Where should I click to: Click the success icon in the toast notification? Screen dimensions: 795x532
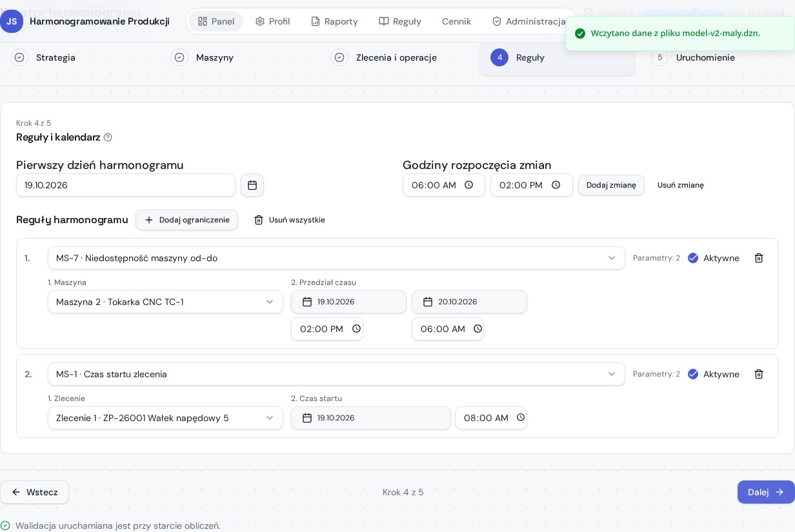[x=580, y=34]
